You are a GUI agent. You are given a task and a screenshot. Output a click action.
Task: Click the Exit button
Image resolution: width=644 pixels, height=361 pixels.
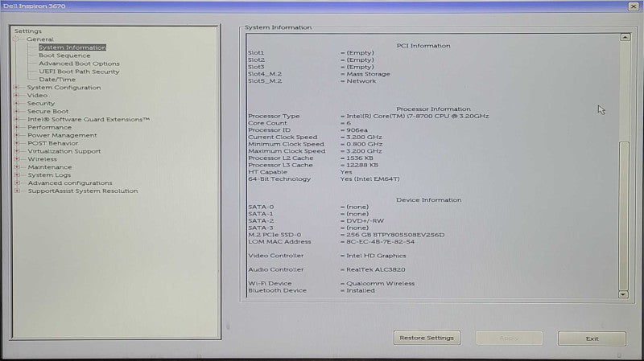[x=592, y=338]
